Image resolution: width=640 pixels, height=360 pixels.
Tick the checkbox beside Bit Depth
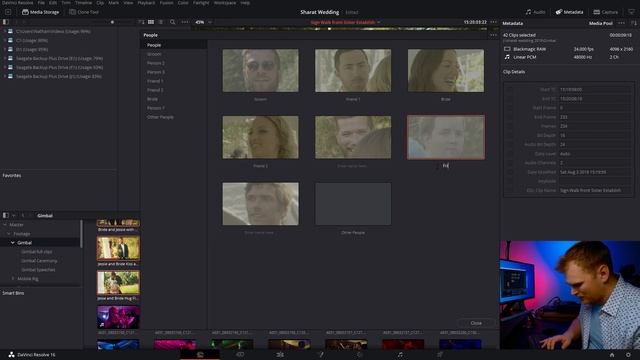pos(509,135)
